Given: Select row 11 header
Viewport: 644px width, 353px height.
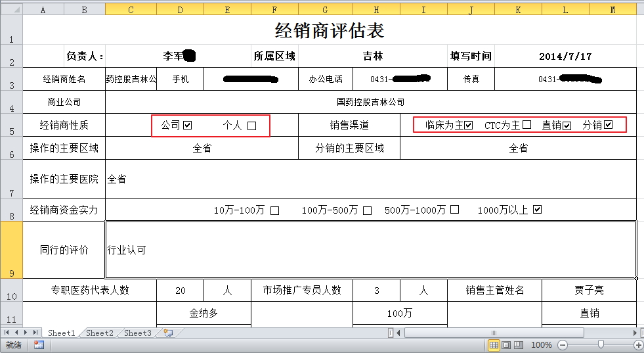Looking at the screenshot, I should point(12,313).
